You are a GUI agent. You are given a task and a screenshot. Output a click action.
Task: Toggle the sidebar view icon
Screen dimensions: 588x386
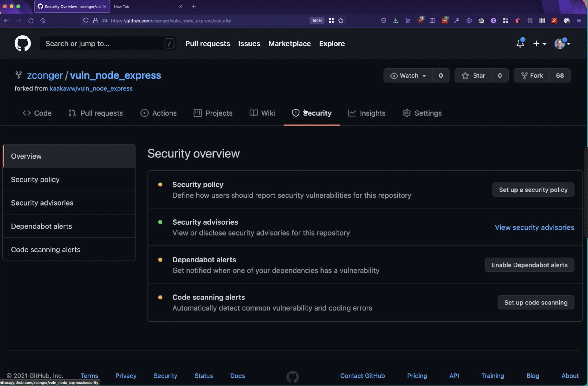(x=432, y=21)
